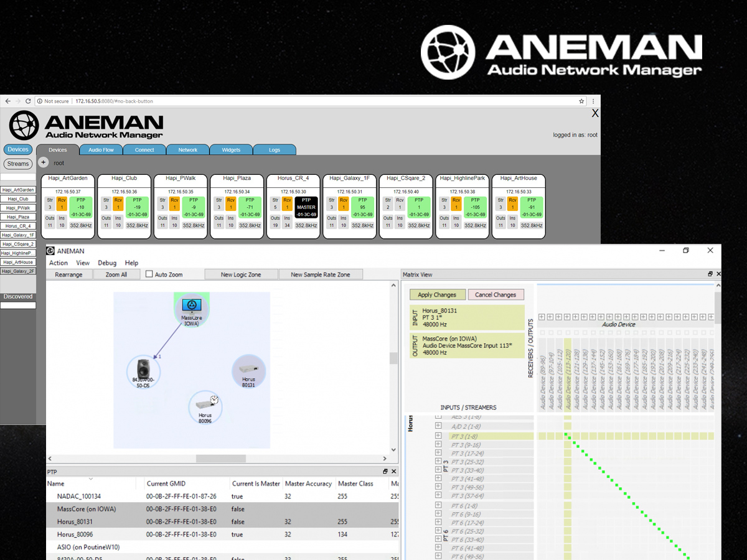Click the browser back arrow

(7, 101)
